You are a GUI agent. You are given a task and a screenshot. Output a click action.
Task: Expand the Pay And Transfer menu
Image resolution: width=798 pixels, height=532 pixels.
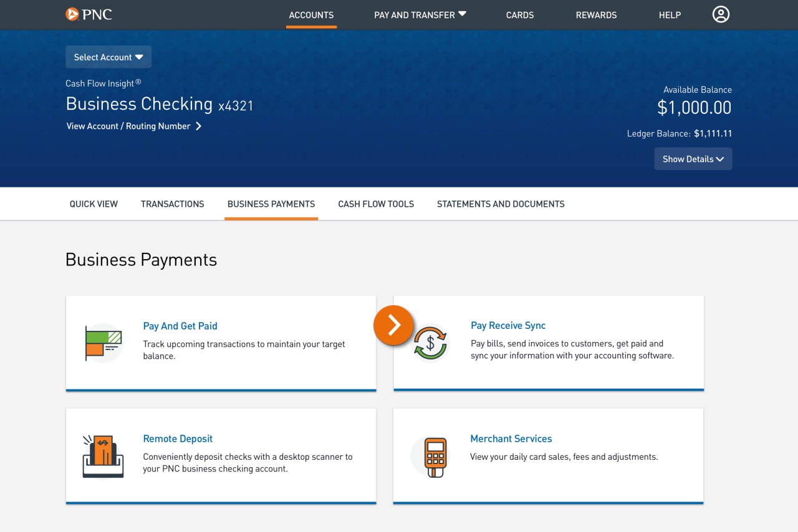[420, 14]
